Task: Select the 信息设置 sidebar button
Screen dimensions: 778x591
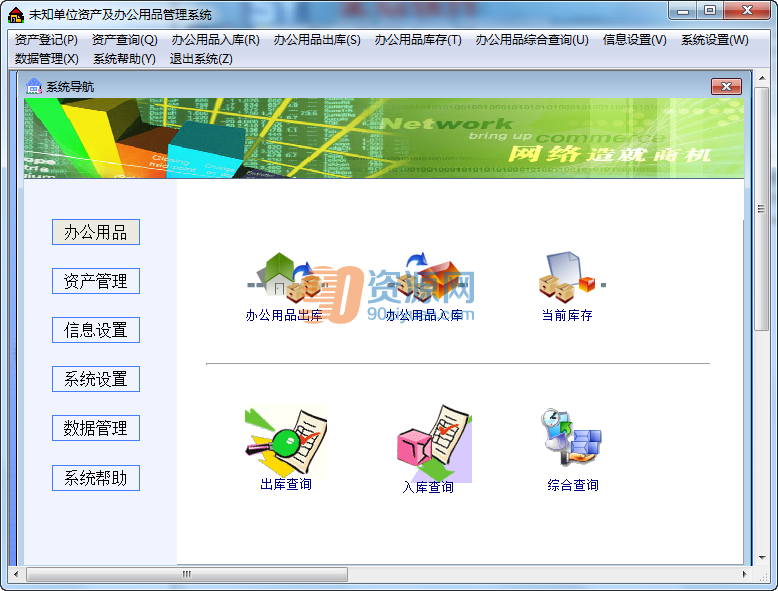Action: [x=96, y=330]
